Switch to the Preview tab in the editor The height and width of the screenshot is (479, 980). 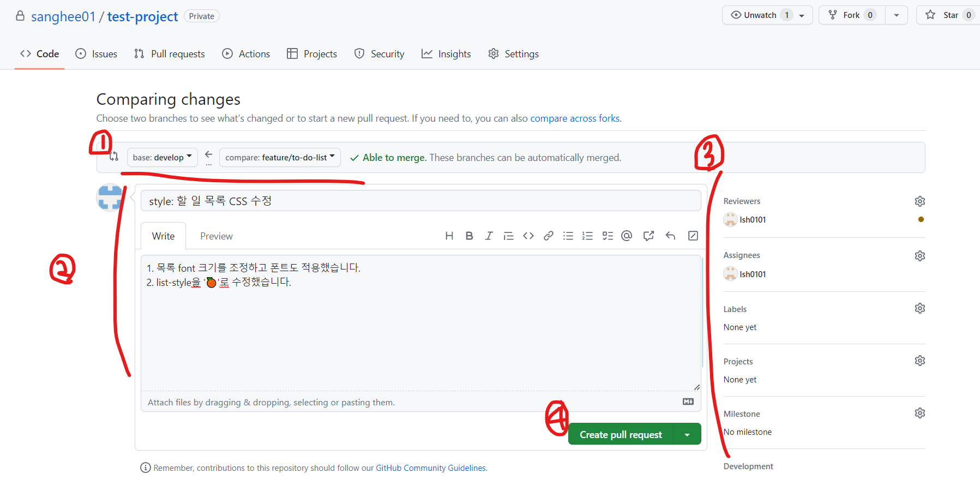click(x=216, y=236)
